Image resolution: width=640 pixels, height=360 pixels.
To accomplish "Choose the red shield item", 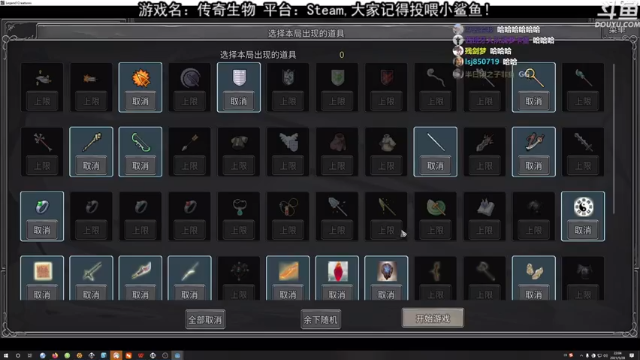I will 387,78.
